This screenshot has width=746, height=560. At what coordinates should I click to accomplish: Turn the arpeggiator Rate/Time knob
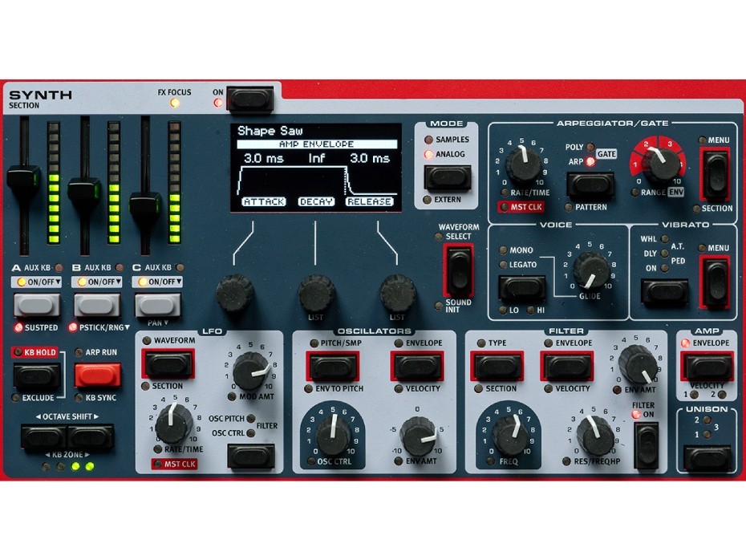click(524, 166)
